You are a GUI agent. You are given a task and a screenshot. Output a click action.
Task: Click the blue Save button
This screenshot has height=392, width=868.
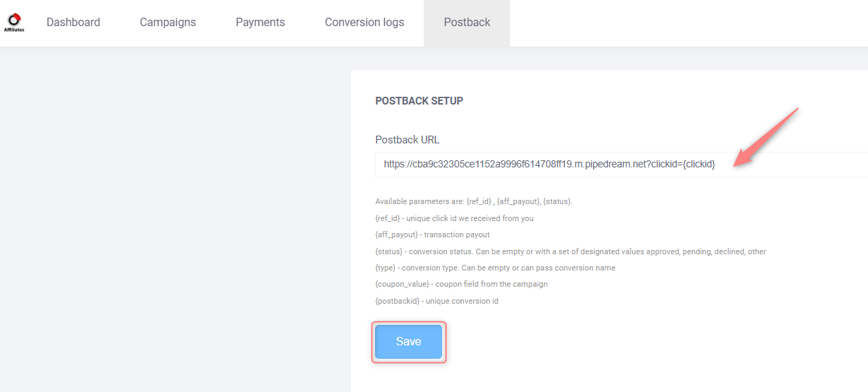pos(409,342)
